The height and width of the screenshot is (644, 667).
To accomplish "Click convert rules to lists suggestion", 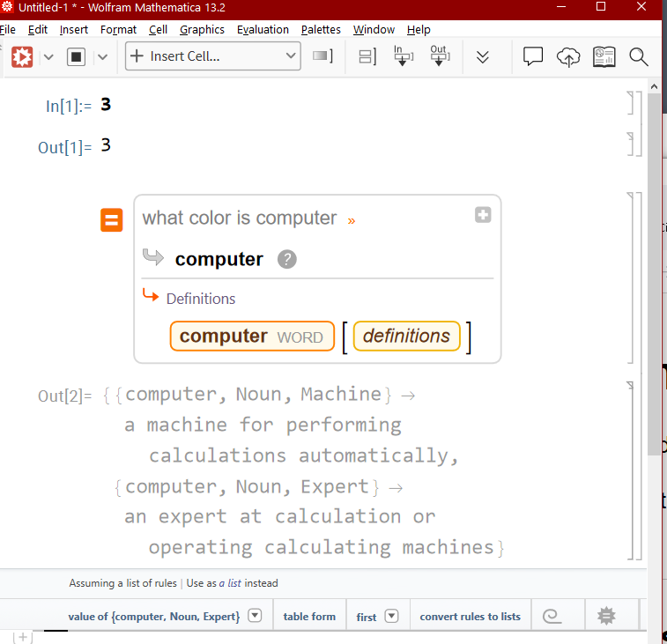I will 470,617.
